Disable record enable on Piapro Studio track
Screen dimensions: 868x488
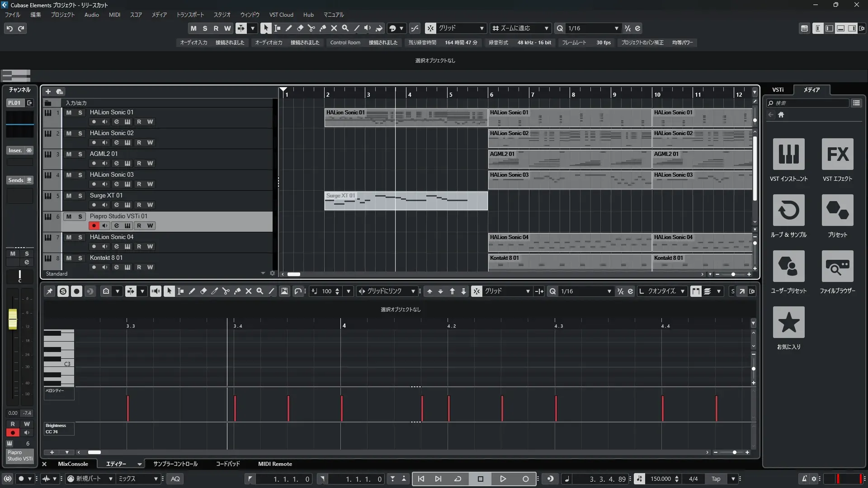point(94,226)
